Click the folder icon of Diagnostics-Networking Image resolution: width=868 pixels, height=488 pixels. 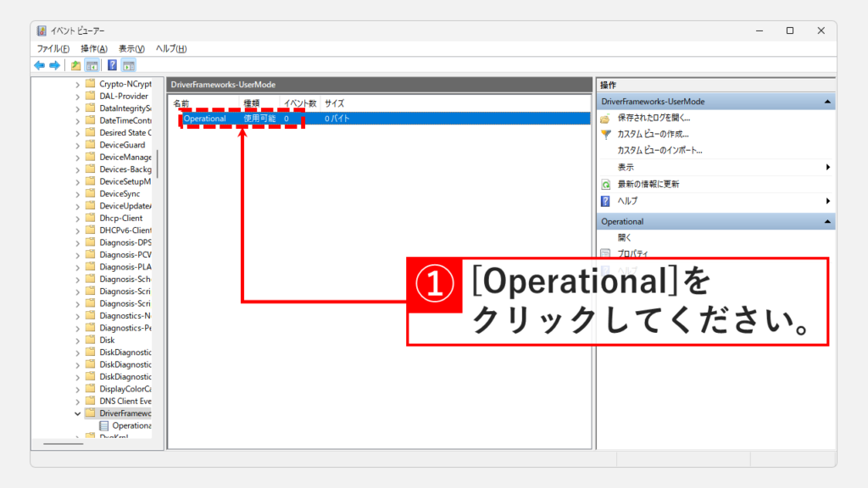(x=90, y=315)
